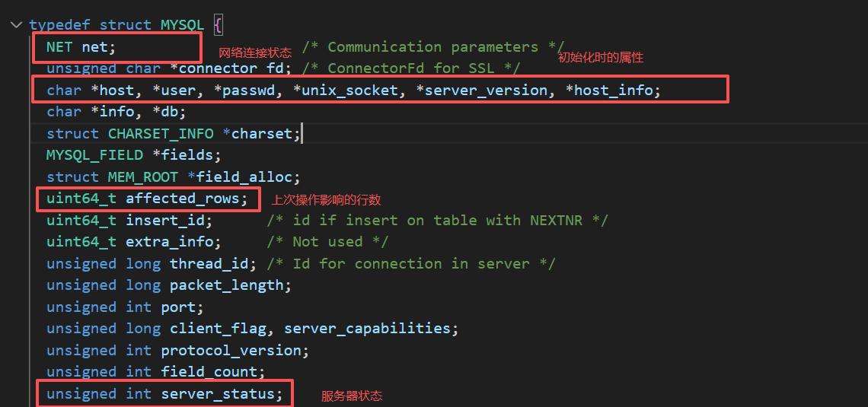Click 'Communication parameters' comment text
868x407 pixels.
pyautogui.click(x=433, y=47)
